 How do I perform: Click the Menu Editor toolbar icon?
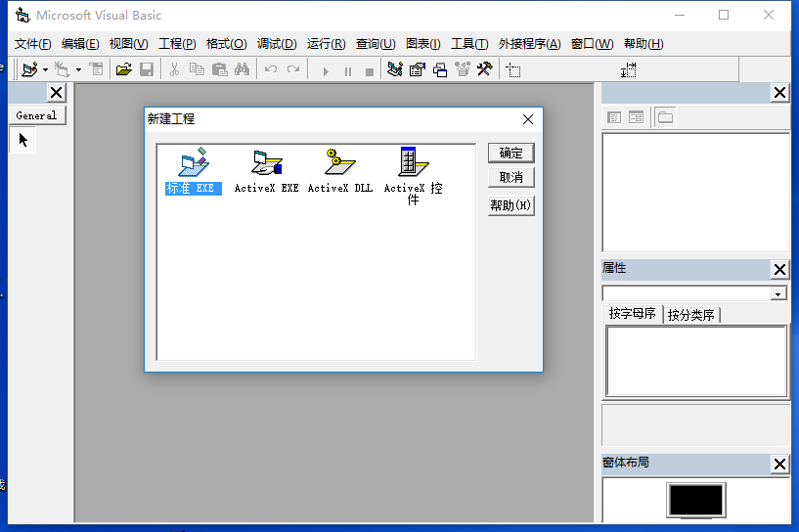(x=96, y=69)
